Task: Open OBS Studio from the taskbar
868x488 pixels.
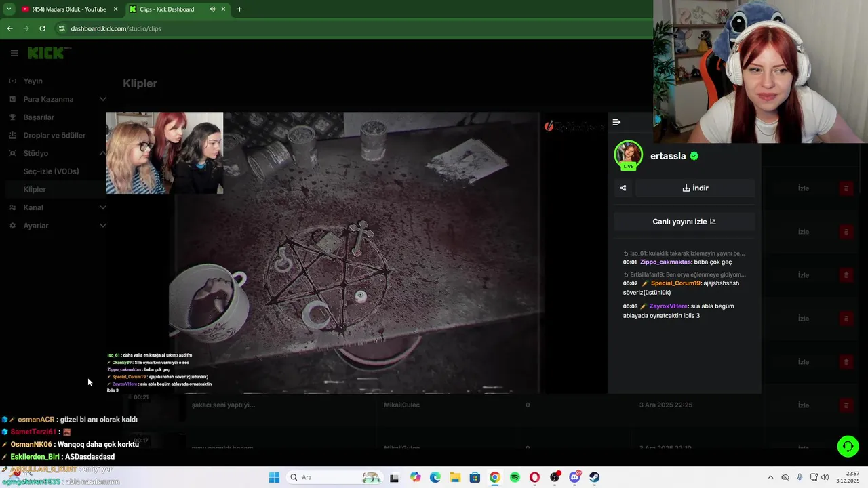Action: pos(555,477)
